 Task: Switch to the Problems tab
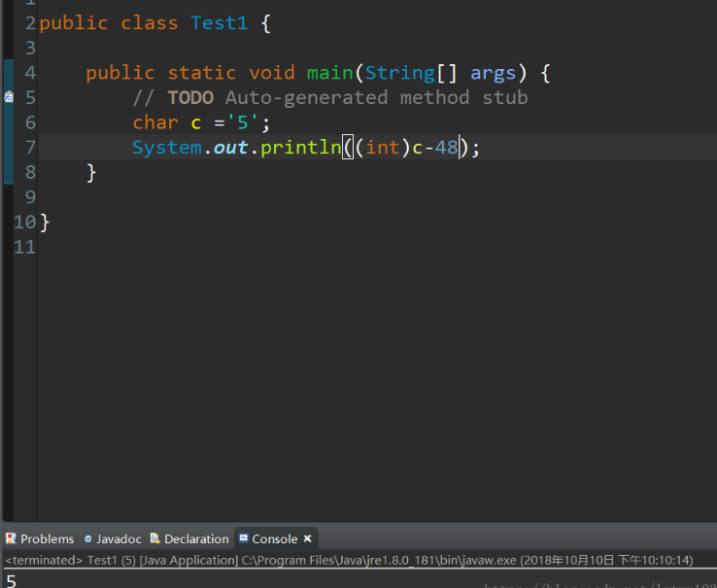[x=47, y=538]
